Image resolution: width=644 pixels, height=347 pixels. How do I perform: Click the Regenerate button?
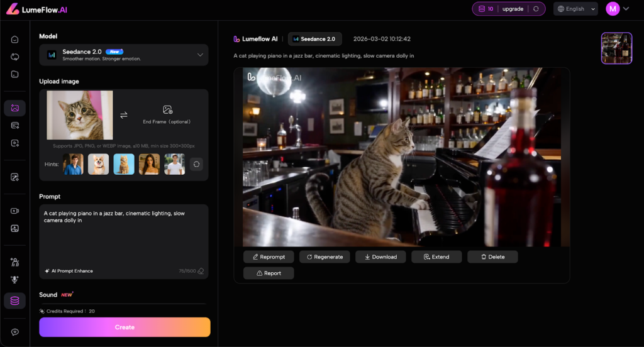pos(325,256)
